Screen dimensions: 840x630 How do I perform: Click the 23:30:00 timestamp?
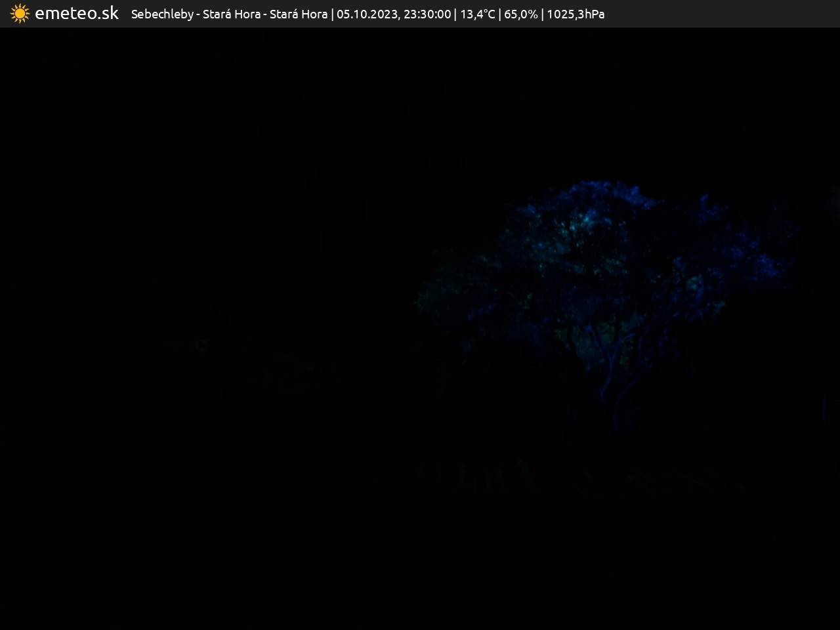coord(427,14)
